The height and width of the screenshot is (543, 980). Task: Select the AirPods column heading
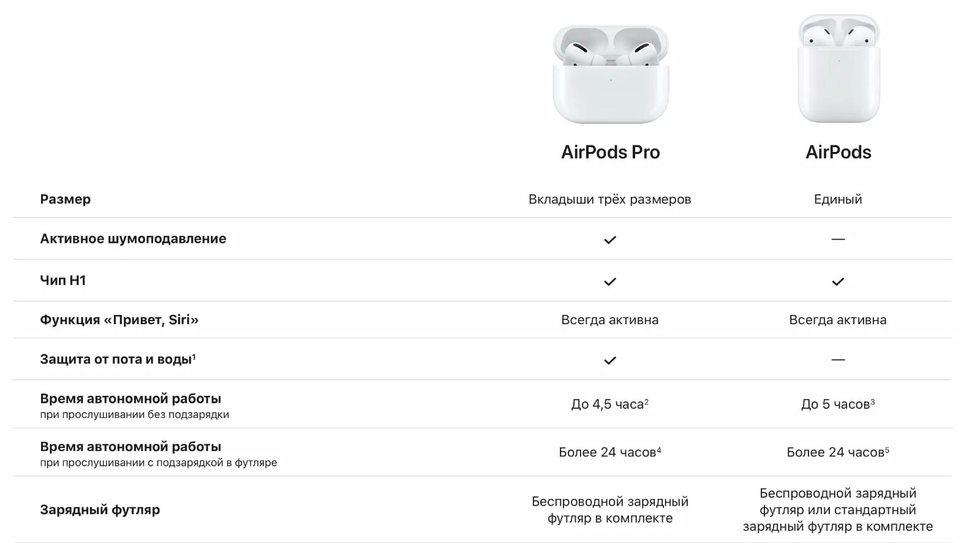click(839, 152)
